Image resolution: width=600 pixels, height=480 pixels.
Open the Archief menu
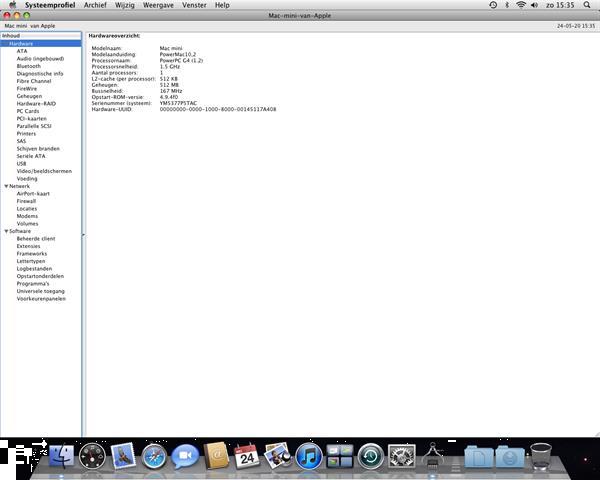[x=95, y=5]
